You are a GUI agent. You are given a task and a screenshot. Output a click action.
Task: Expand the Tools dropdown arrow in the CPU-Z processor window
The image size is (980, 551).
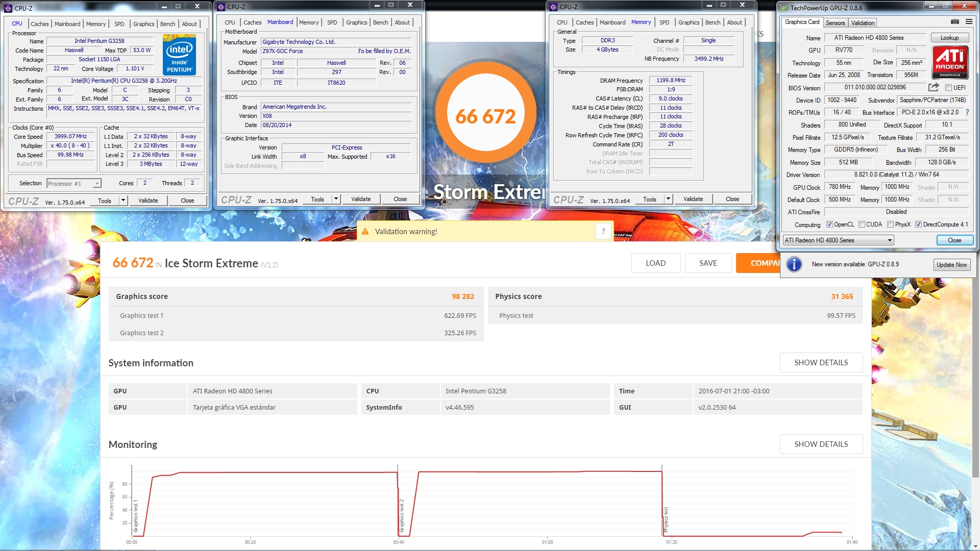coord(123,201)
